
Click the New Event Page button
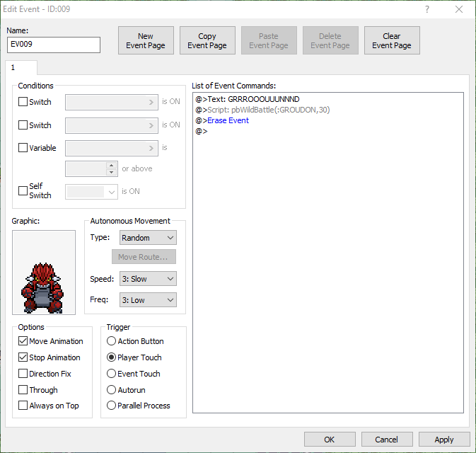[146, 41]
